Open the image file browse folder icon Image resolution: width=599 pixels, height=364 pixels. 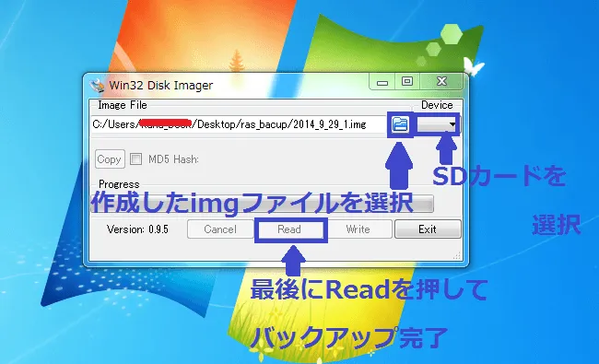click(x=400, y=124)
